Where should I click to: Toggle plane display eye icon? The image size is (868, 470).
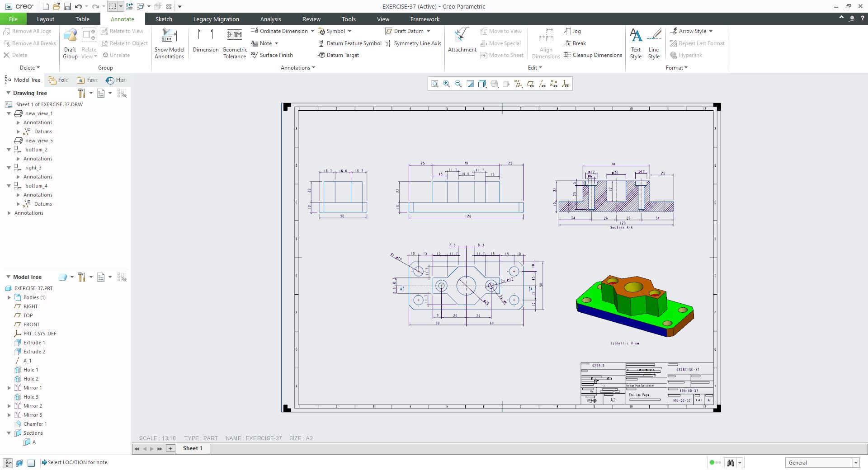point(530,84)
